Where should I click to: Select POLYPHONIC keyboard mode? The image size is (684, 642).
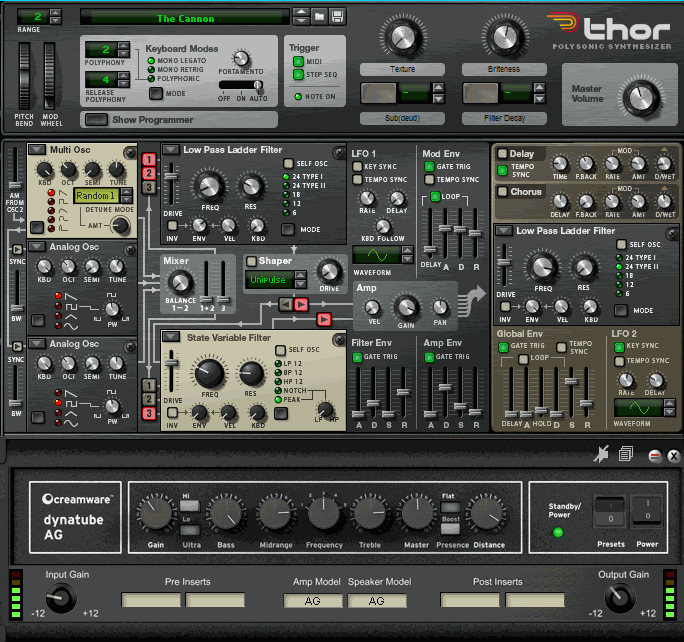tap(151, 79)
